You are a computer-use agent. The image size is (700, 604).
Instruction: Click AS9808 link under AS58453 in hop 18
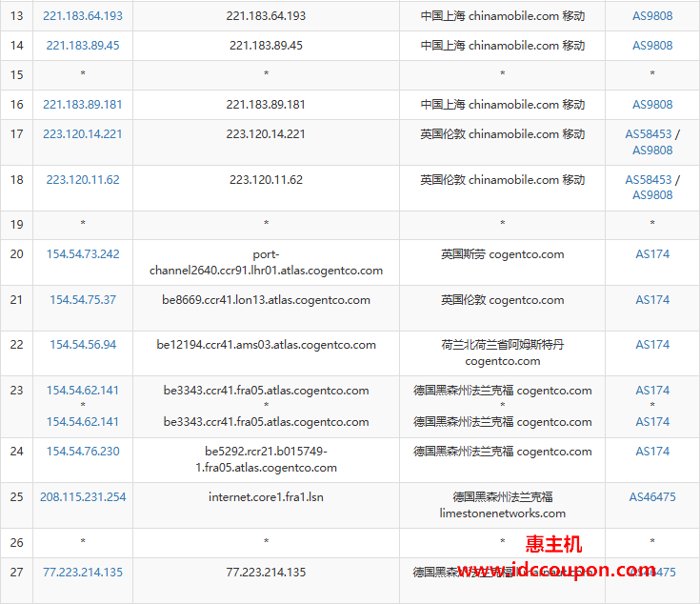coord(652,195)
